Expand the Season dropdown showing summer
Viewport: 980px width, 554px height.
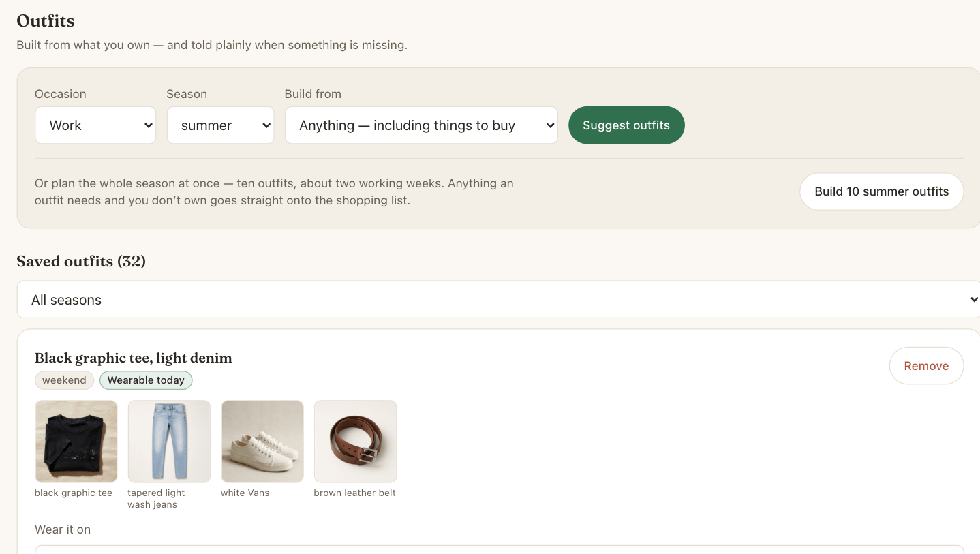(220, 125)
